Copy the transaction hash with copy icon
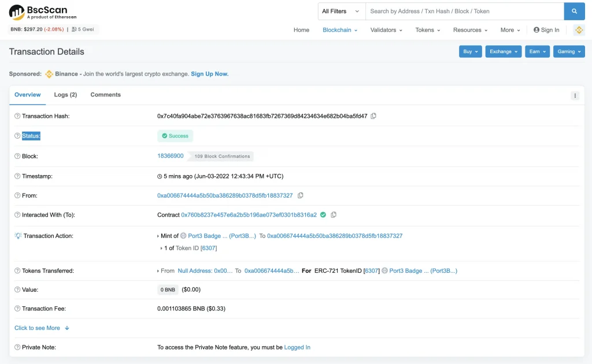The height and width of the screenshot is (364, 592). 373,116
